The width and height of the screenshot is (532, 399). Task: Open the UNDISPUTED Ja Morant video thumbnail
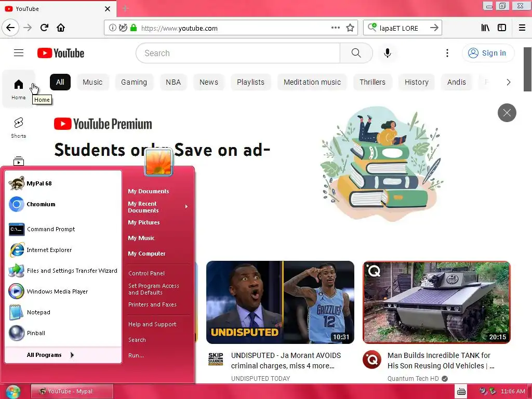pyautogui.click(x=280, y=302)
